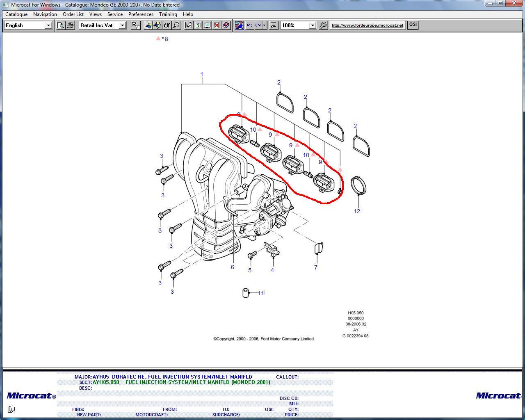Click the alpha symbol search icon
The image size is (525, 420).
(x=167, y=25)
